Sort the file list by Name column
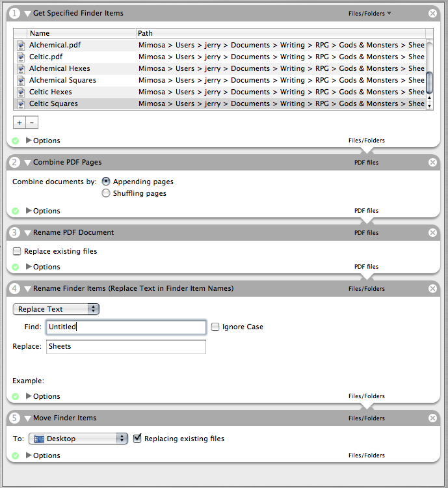 81,33
